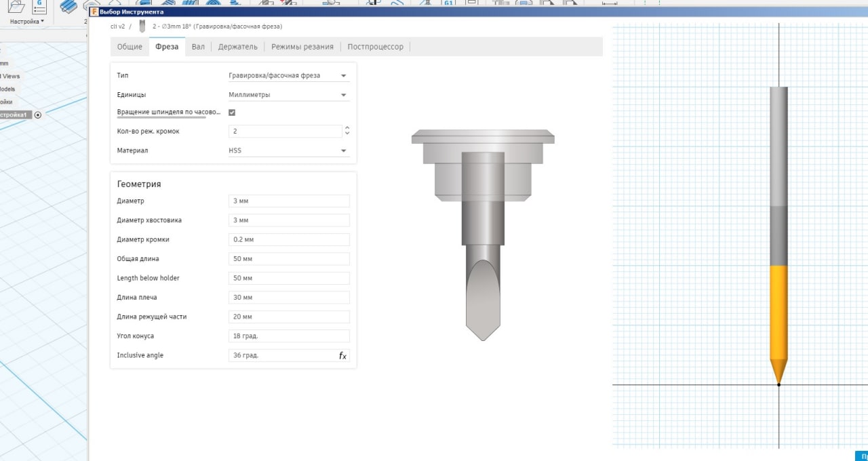Click the 2D milling strategy toolbar icon
Image resolution: width=868 pixels, height=461 pixels.
tap(68, 6)
